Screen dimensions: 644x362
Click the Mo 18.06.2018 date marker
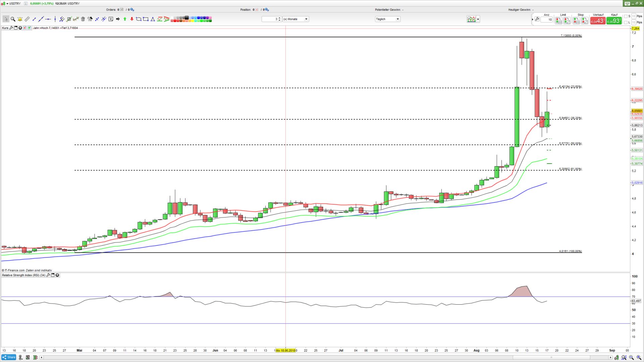coord(286,350)
